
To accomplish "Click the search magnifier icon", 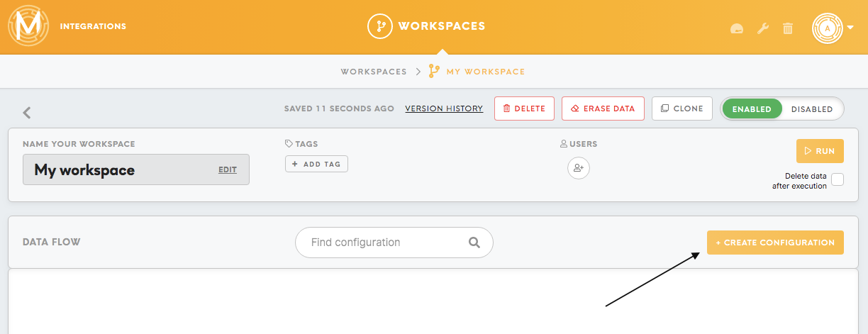I will (x=474, y=243).
